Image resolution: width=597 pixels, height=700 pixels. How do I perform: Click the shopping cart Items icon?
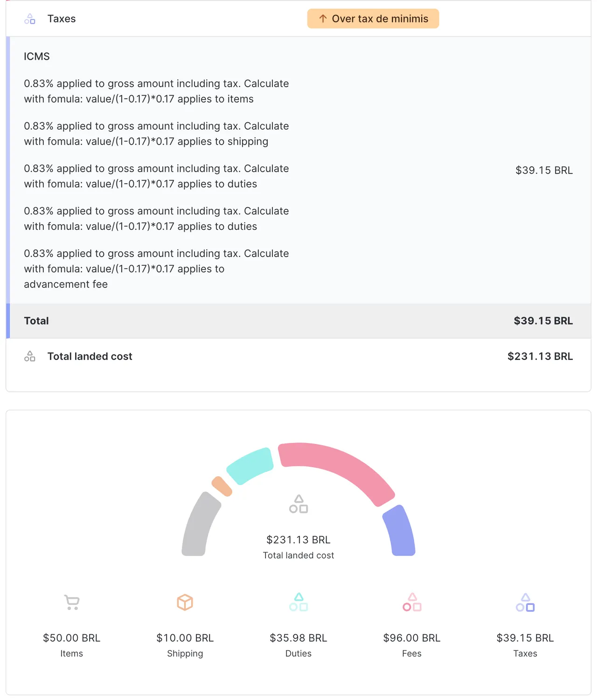pos(72,602)
